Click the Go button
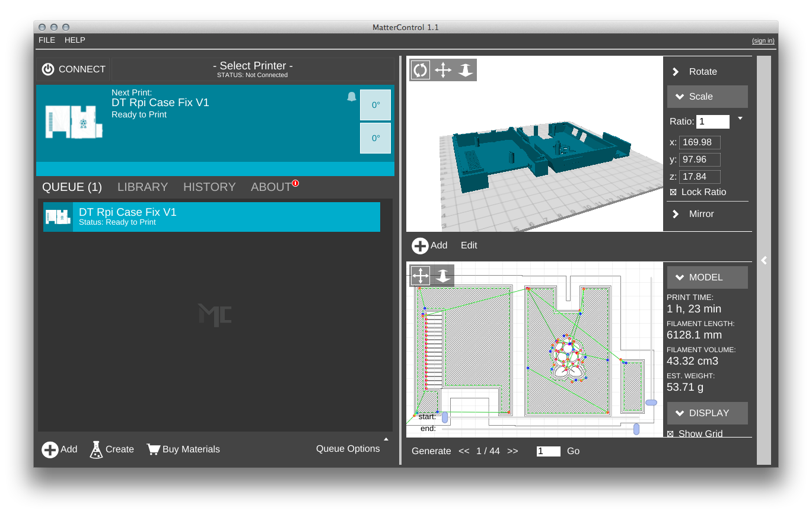 click(573, 451)
